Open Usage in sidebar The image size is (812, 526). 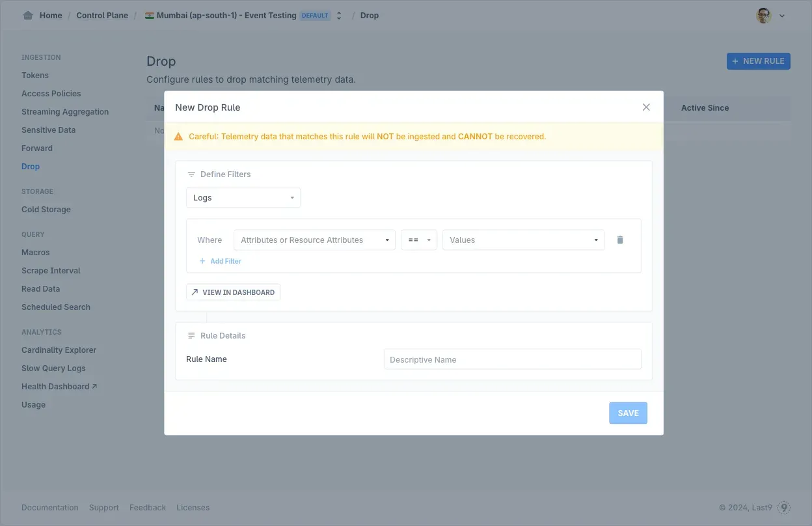click(x=34, y=405)
